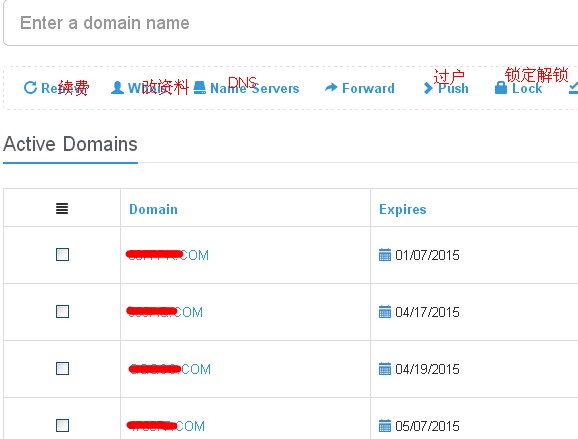Sort by the Domain column header
Screen dimensions: 578x439
coord(153,209)
